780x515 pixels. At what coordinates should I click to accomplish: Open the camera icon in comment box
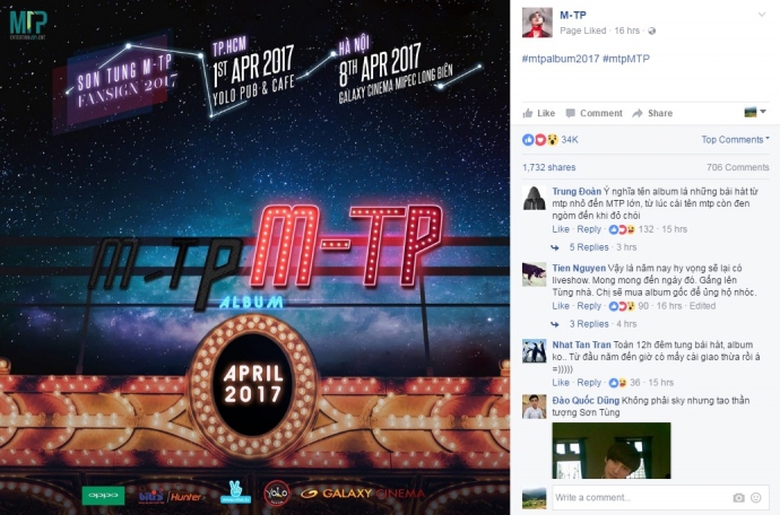[x=739, y=497]
